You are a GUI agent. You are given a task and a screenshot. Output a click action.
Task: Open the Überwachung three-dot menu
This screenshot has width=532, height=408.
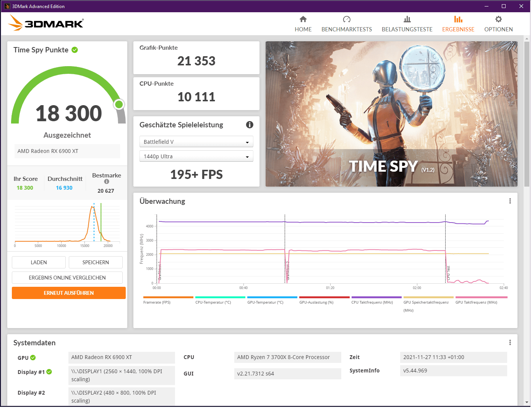510,201
